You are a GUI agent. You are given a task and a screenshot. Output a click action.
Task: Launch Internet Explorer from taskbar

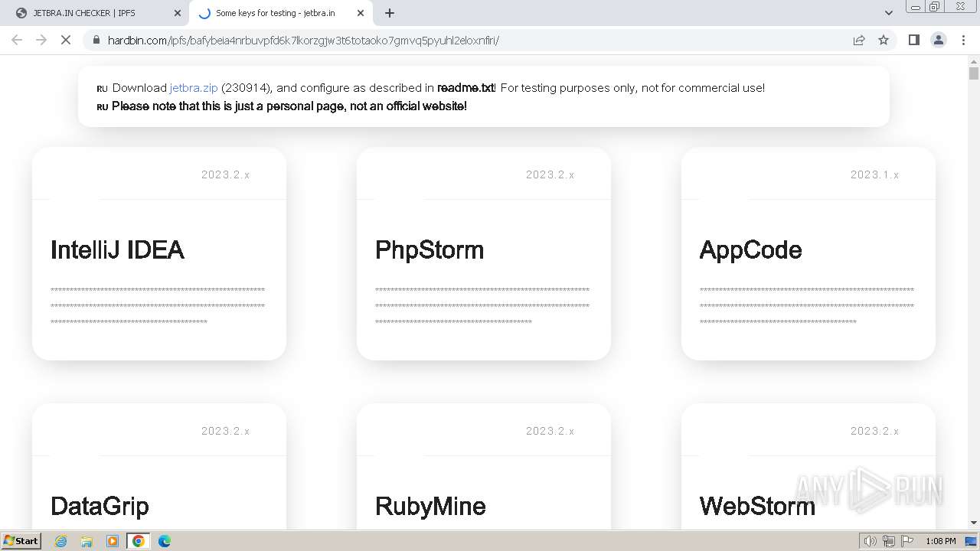pos(60,541)
